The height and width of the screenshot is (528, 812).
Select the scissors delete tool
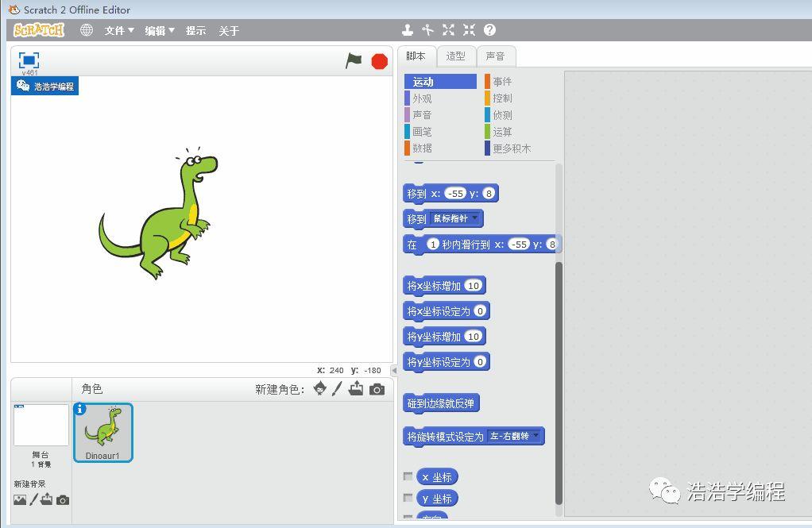click(x=428, y=30)
